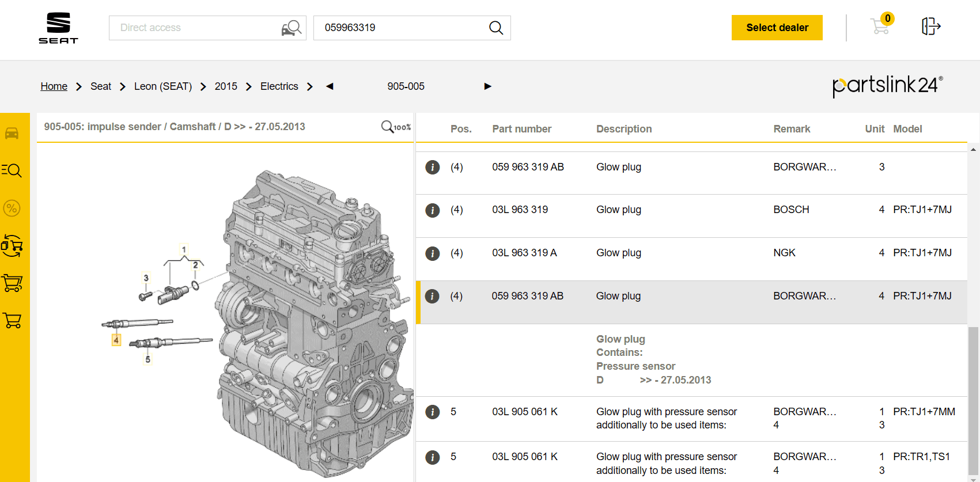The width and height of the screenshot is (980, 482).
Task: Click the Model column header
Action: click(907, 129)
